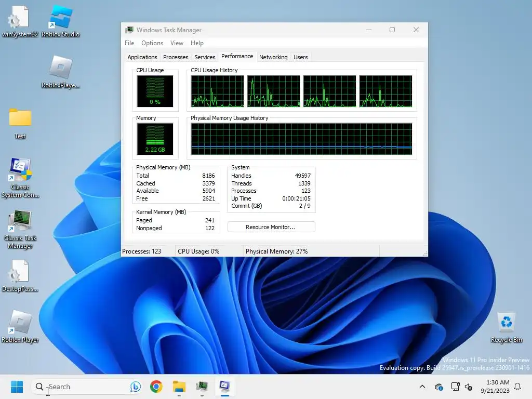
Task: Click the Task Manager title bar icon
Action: click(x=129, y=30)
